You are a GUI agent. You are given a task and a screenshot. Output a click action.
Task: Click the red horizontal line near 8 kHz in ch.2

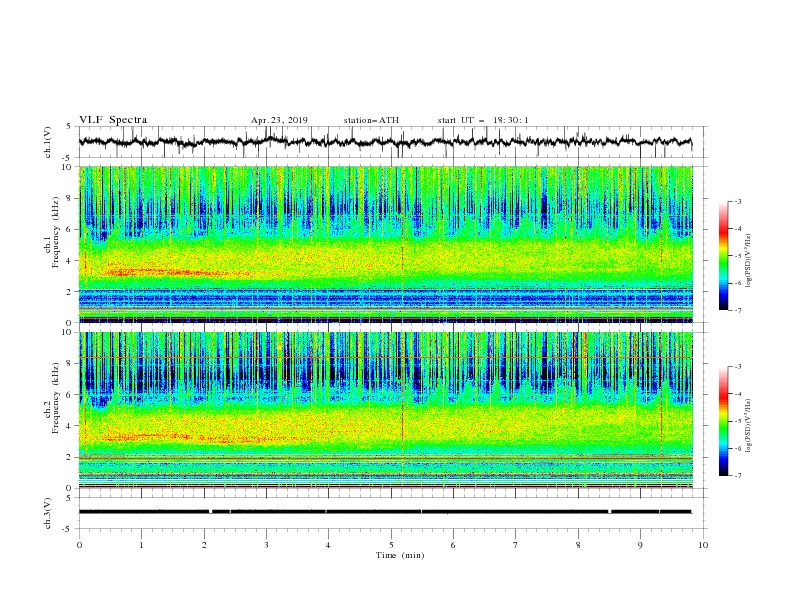(x=385, y=358)
